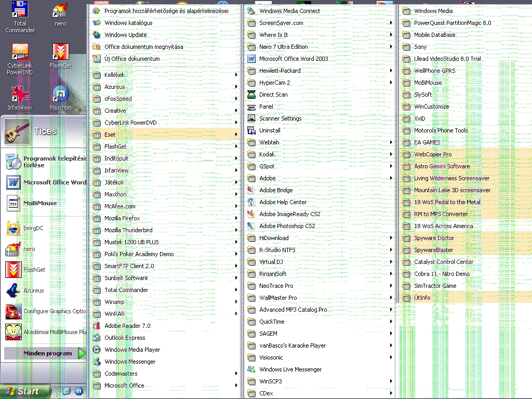Launch Adobe Photoshop CS2
532x399 pixels.
click(x=320, y=225)
